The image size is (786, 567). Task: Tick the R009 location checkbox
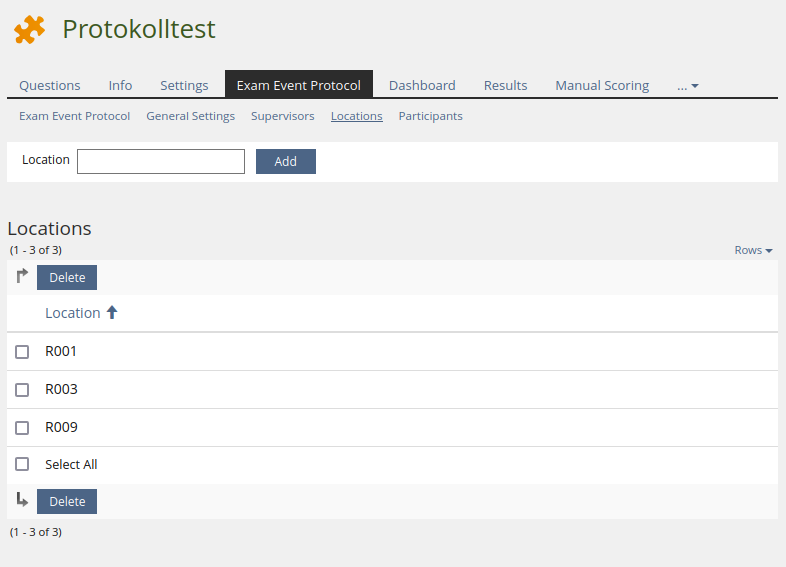(x=22, y=428)
